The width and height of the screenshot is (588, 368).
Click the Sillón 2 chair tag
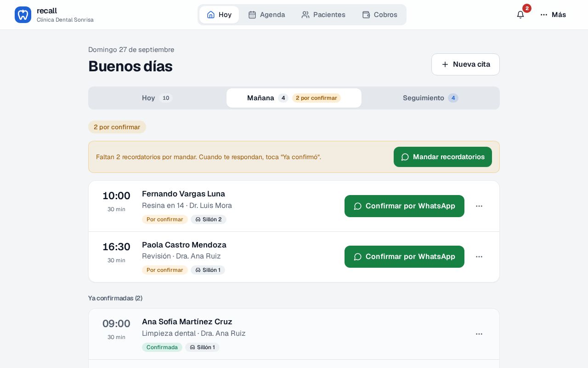tap(209, 219)
